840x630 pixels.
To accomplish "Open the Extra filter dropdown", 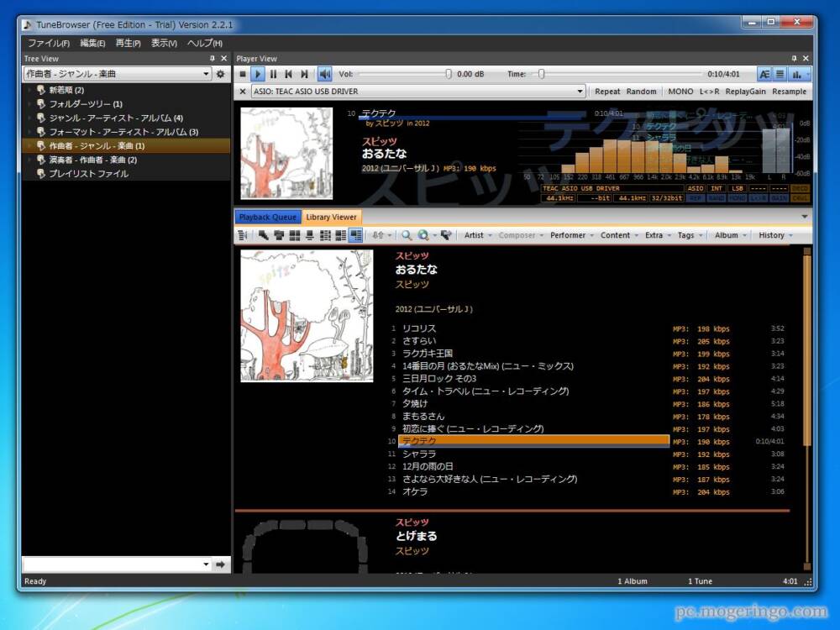I will tap(658, 235).
